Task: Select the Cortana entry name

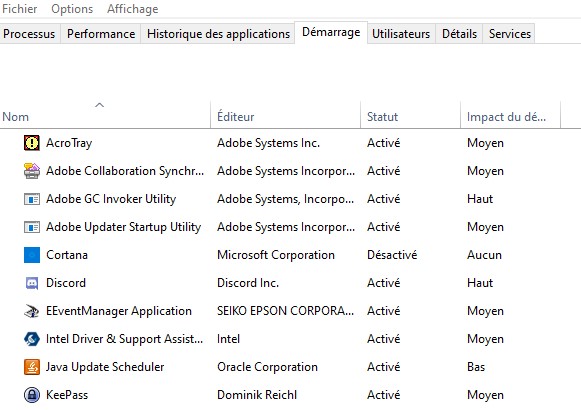Action: click(67, 255)
